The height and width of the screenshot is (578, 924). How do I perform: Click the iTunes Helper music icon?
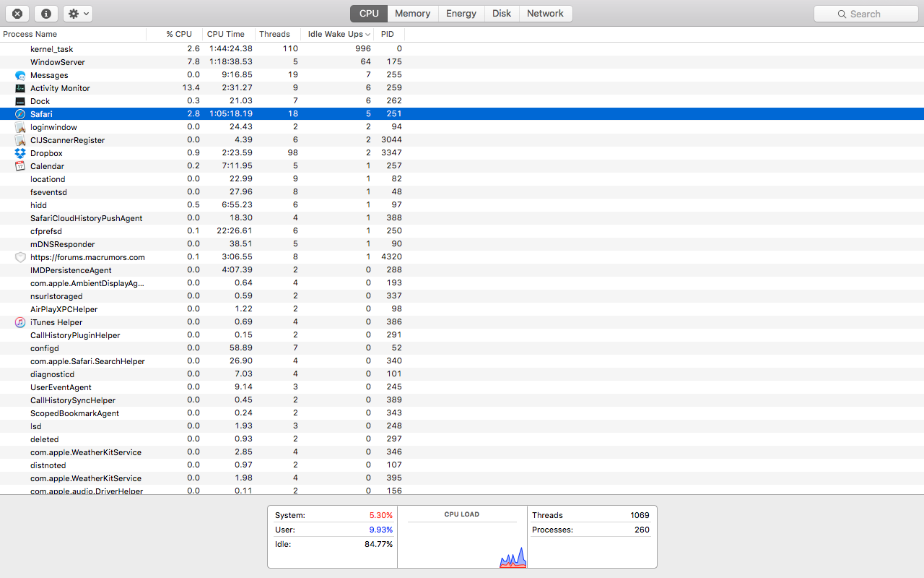[x=20, y=322]
